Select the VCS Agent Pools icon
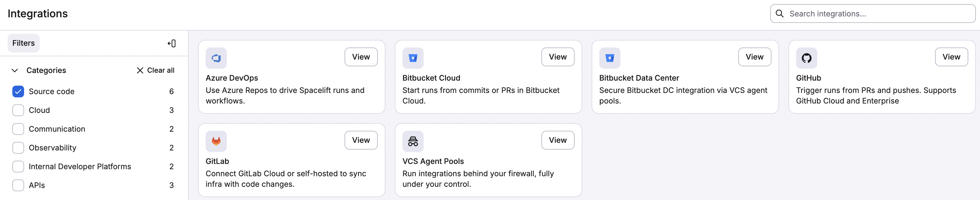This screenshot has height=200, width=980. point(413,141)
